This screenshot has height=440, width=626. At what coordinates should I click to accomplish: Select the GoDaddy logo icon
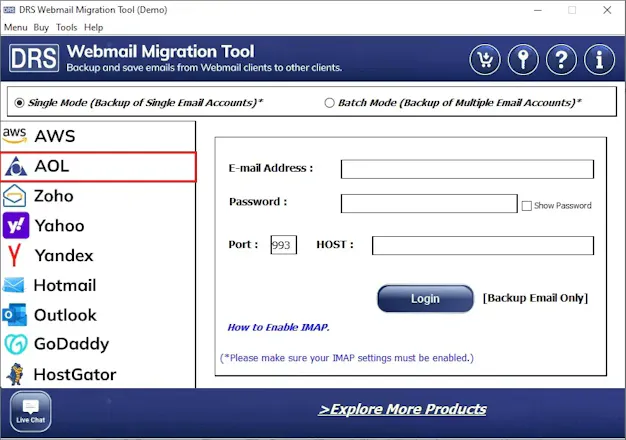click(16, 345)
